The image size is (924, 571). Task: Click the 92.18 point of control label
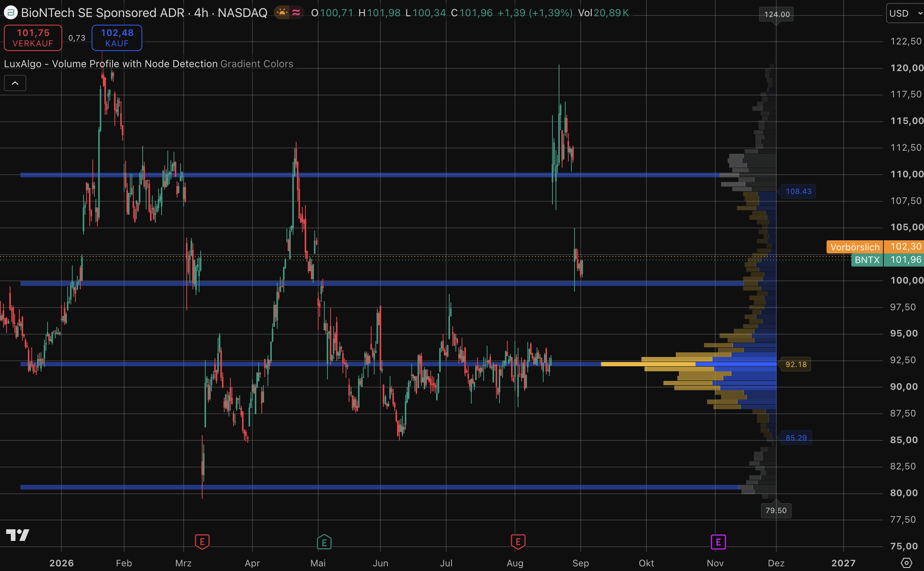tap(796, 364)
